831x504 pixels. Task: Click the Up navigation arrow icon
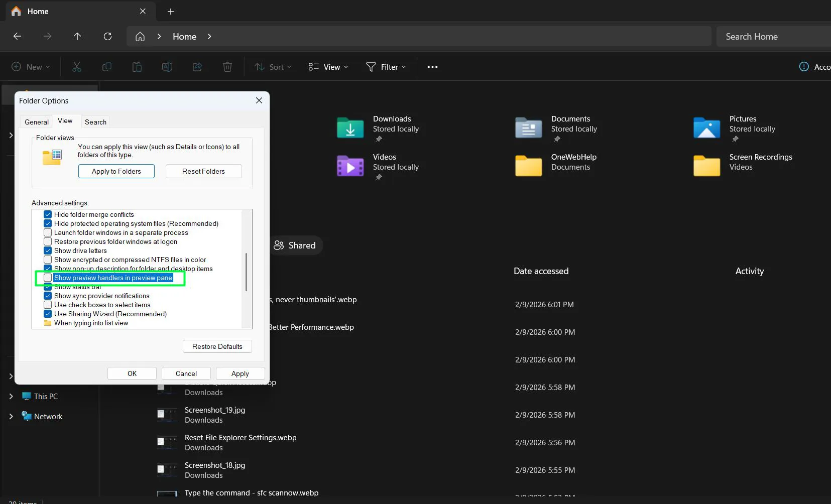(x=77, y=36)
